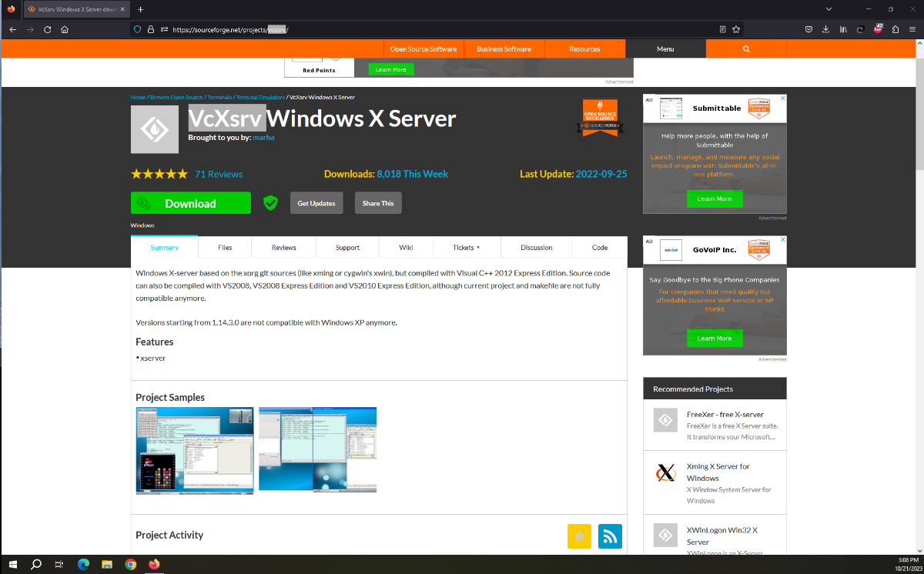The width and height of the screenshot is (924, 574).
Task: Click the FreeXer project icon
Action: pyautogui.click(x=665, y=420)
